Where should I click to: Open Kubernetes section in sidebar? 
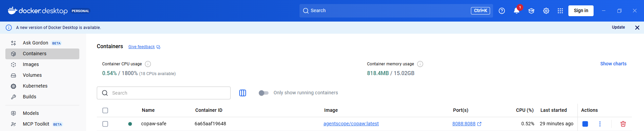click(42, 86)
